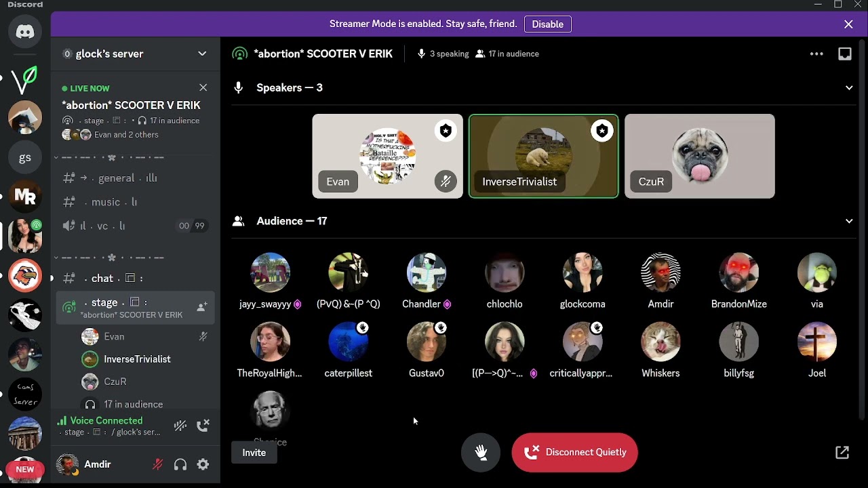The height and width of the screenshot is (488, 868).
Task: Click the invite people icon on stage channel
Action: pos(202,307)
